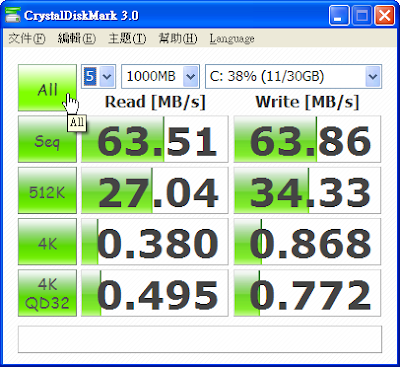
Task: Click the 4K QD32 read result 0.495
Action: click(155, 293)
